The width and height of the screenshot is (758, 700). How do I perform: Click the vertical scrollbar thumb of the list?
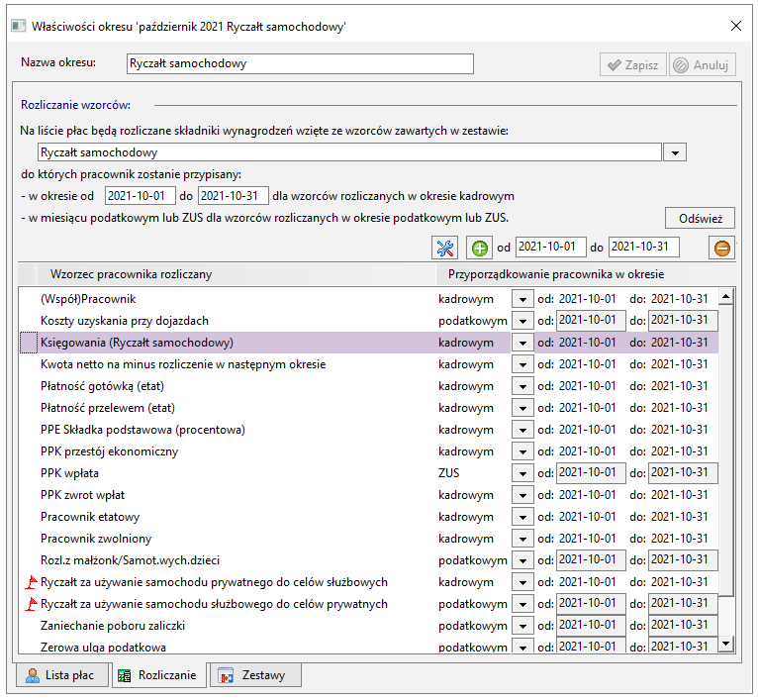pos(725,450)
